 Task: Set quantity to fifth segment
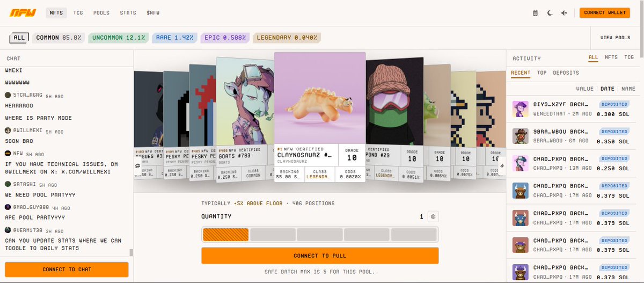(414, 235)
